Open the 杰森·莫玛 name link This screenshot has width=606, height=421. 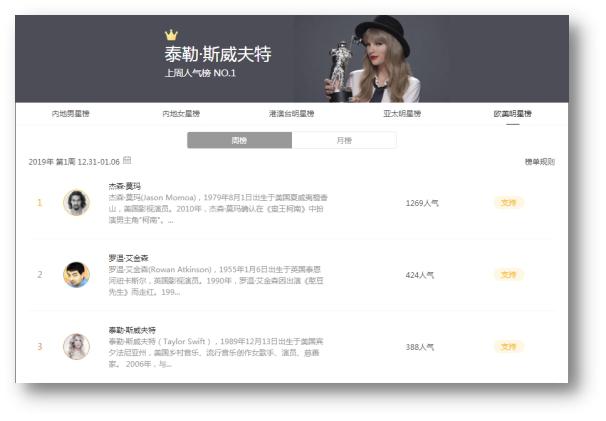(124, 186)
